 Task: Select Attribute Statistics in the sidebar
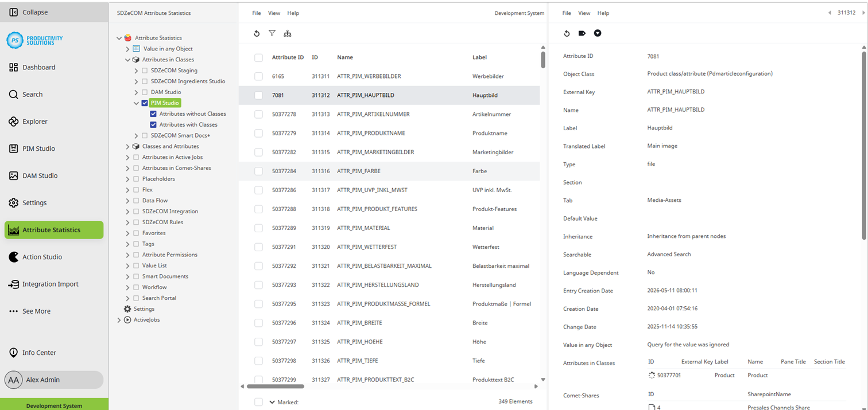(54, 230)
